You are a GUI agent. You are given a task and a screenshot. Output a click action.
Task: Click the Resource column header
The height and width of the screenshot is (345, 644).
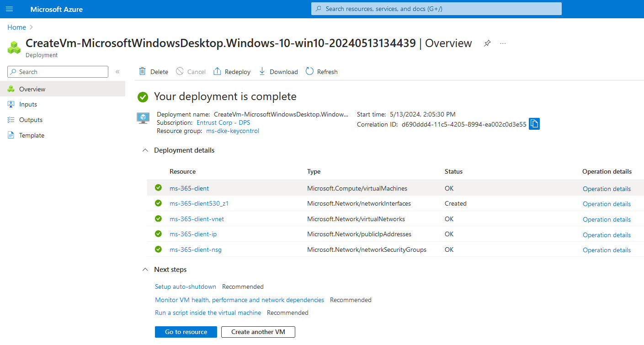[x=182, y=171]
